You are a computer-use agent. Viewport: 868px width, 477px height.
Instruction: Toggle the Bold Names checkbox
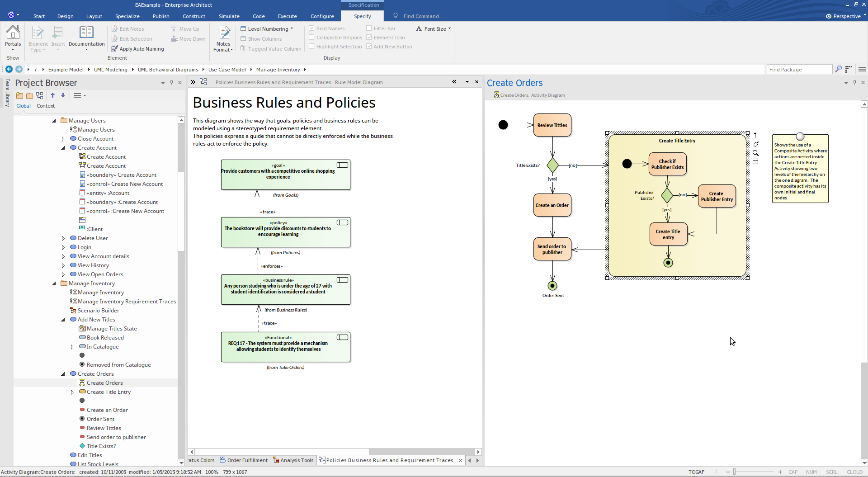point(311,28)
